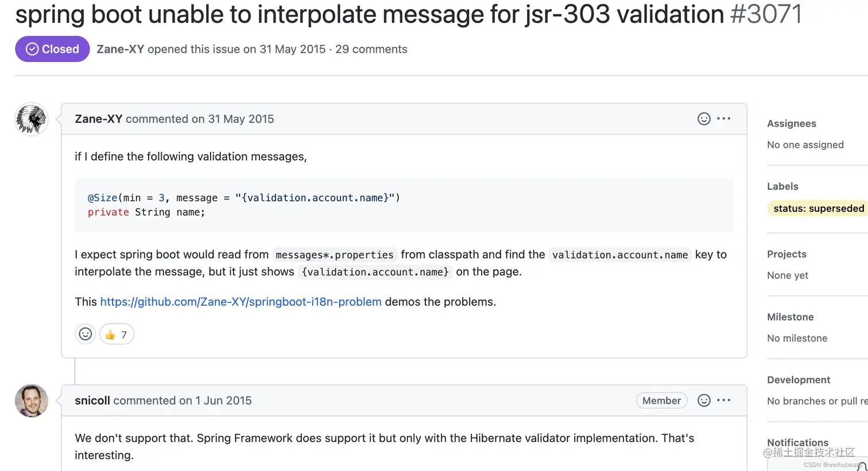Click the 'private String name;' code line

(x=146, y=212)
